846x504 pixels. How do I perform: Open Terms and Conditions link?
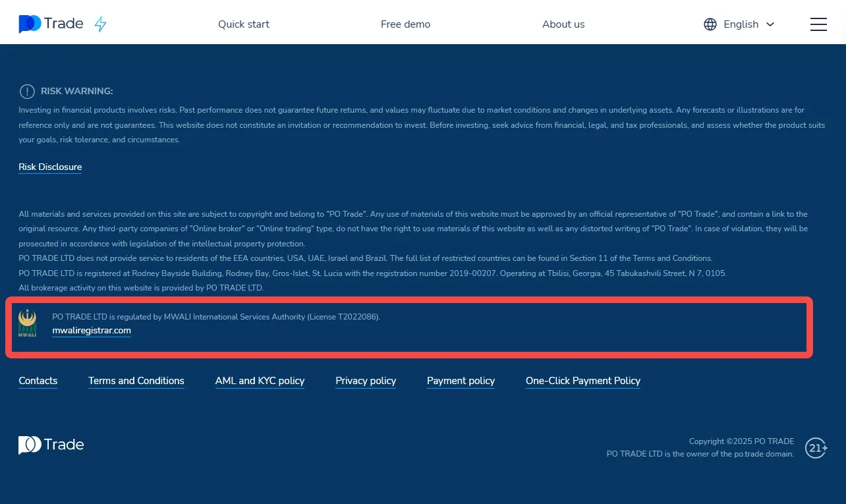tap(136, 381)
